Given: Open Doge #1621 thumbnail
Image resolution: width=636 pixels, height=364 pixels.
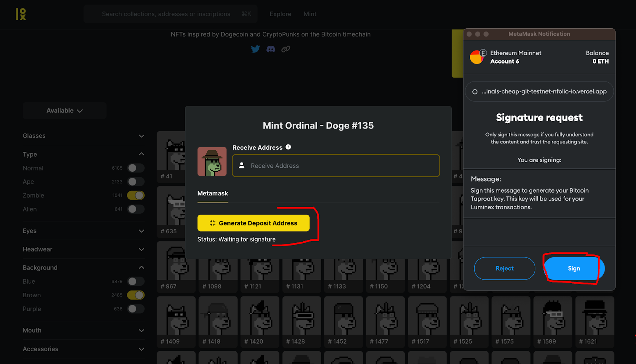Looking at the screenshot, I should click(595, 322).
